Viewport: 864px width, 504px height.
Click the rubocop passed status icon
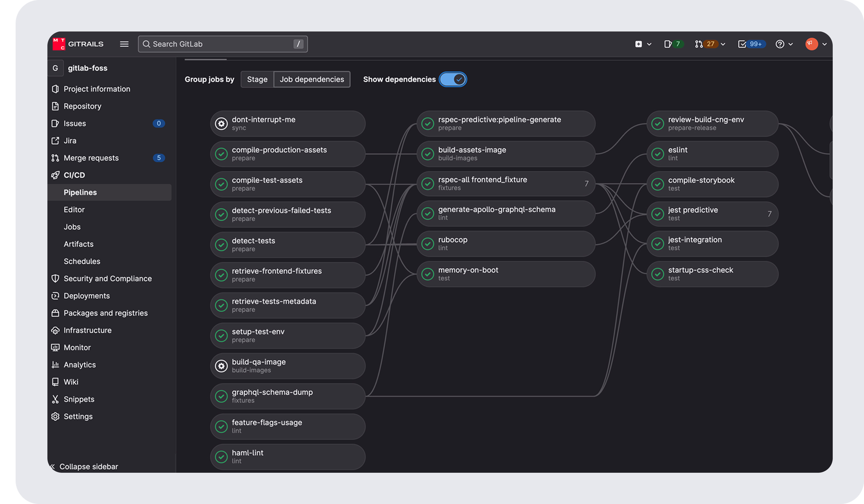tap(428, 244)
